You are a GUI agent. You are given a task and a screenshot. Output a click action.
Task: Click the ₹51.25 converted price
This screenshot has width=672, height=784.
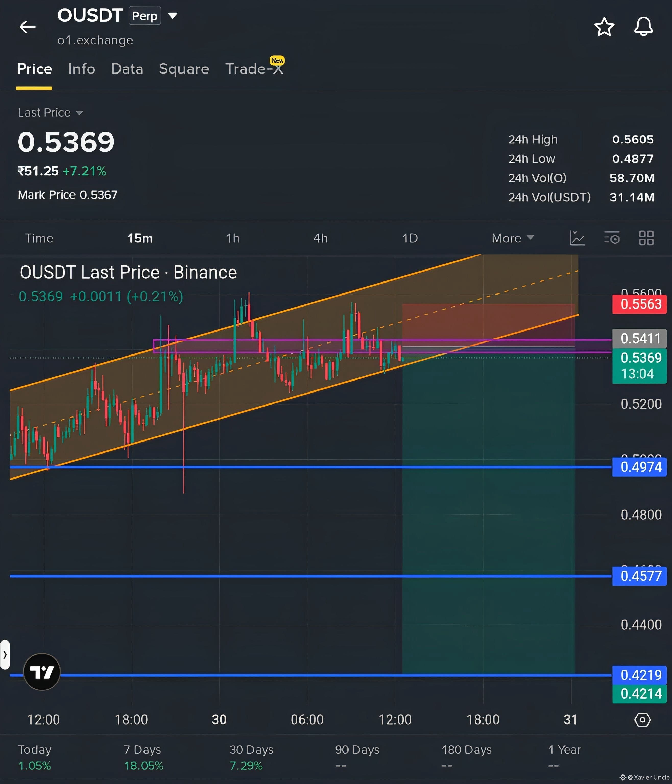click(x=38, y=171)
